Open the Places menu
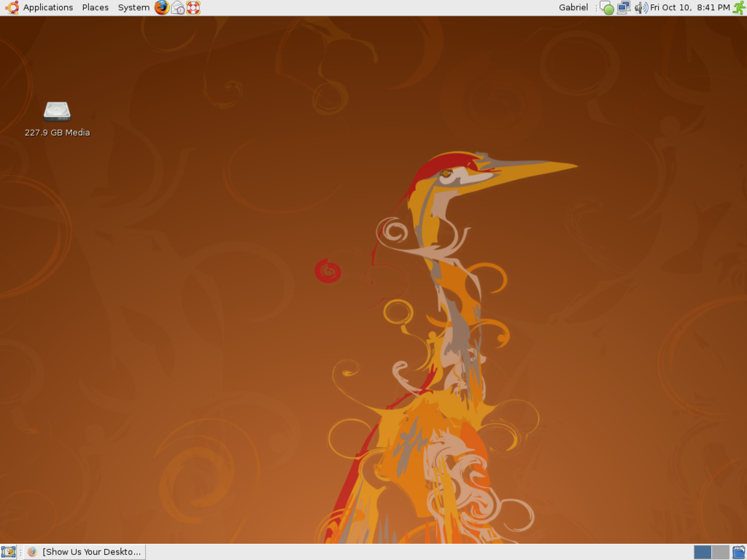 click(x=96, y=7)
